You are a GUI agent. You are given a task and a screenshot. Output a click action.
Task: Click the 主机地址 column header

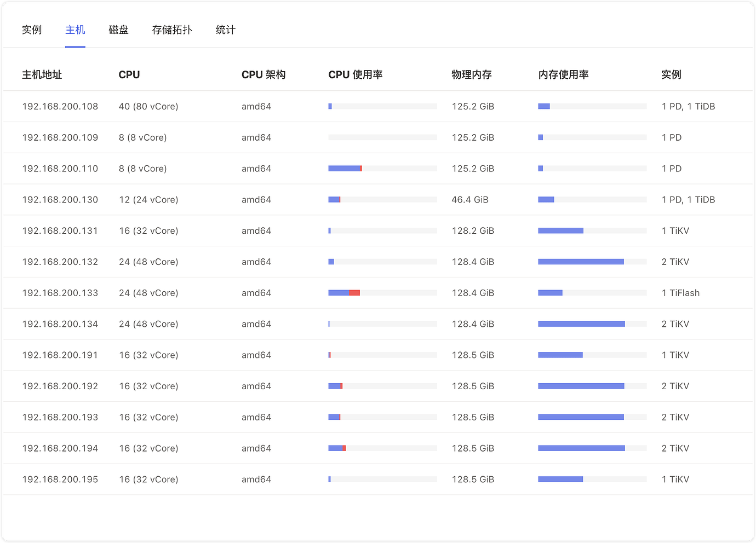coord(42,74)
